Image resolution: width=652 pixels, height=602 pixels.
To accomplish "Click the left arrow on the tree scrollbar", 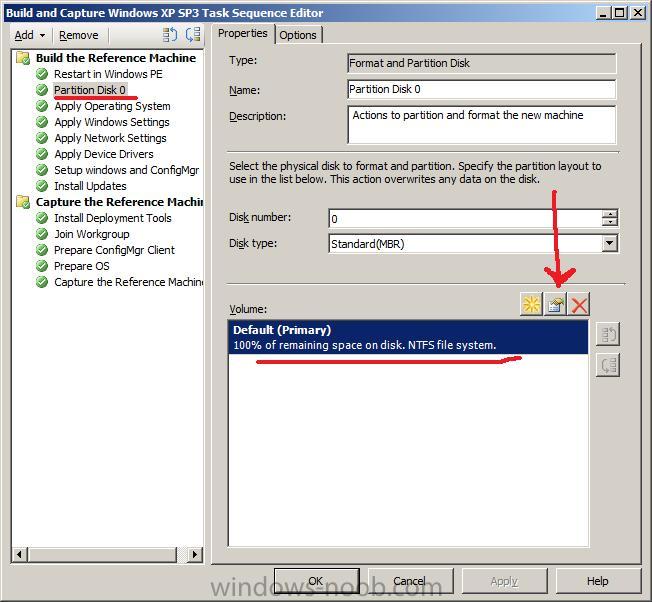I will pyautogui.click(x=19, y=554).
